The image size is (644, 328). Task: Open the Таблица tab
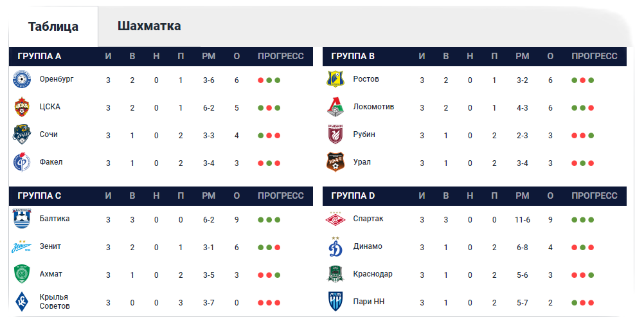[x=53, y=26]
